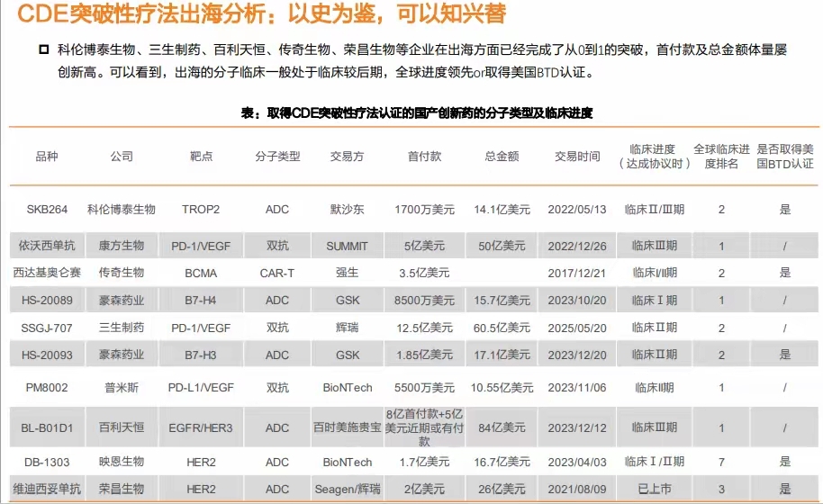
Task: Click the column header '总金额'
Action: (x=502, y=157)
